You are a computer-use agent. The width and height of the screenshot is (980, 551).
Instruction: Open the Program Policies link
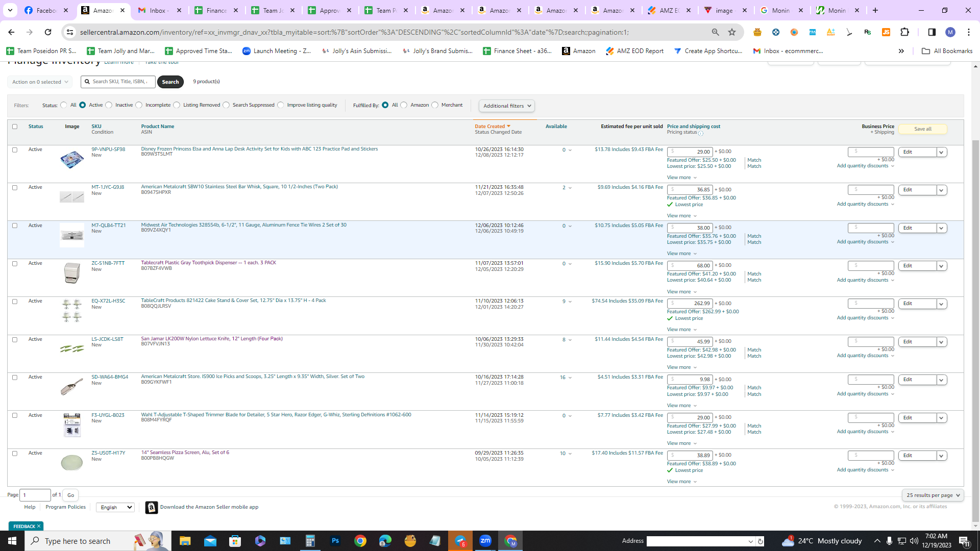(x=65, y=507)
